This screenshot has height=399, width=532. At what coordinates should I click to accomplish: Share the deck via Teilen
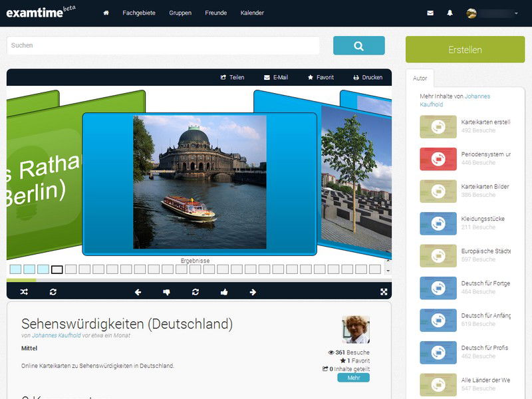point(232,77)
